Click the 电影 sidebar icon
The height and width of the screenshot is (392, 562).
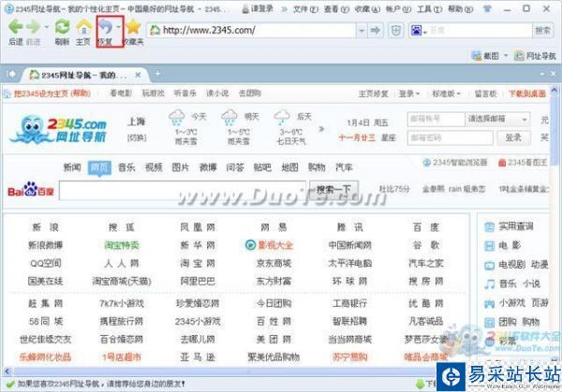tap(489, 245)
